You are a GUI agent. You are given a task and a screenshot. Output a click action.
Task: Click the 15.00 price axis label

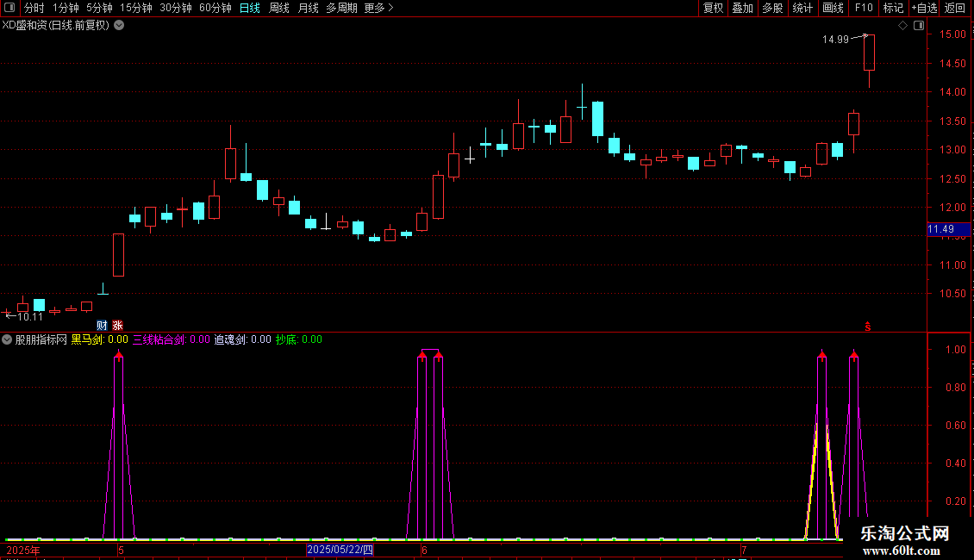pos(952,34)
